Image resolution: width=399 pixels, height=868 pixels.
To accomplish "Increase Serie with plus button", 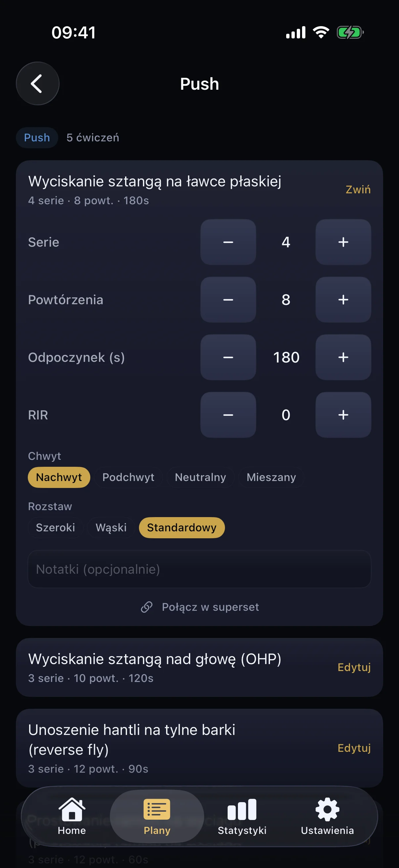I will 343,242.
